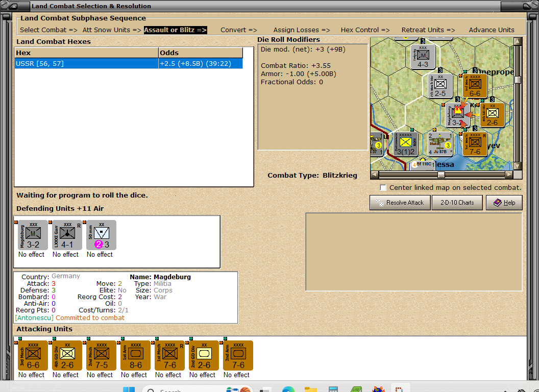Click the Antonescu 3(1)2 HQ counter on the map
539x392 pixels.
(406, 144)
